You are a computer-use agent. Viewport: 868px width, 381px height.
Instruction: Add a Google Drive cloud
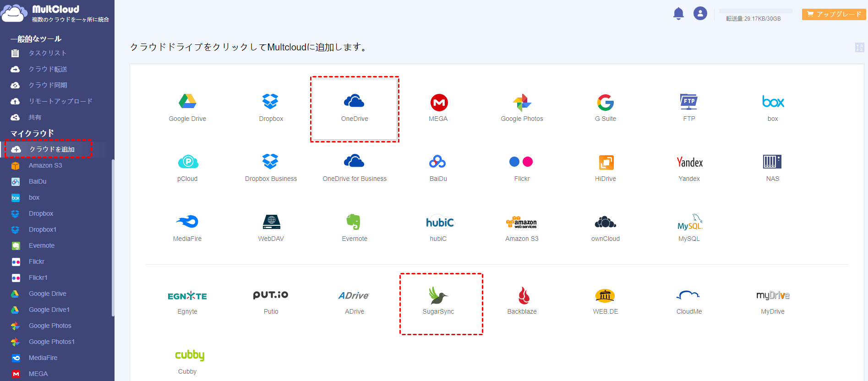tap(187, 108)
